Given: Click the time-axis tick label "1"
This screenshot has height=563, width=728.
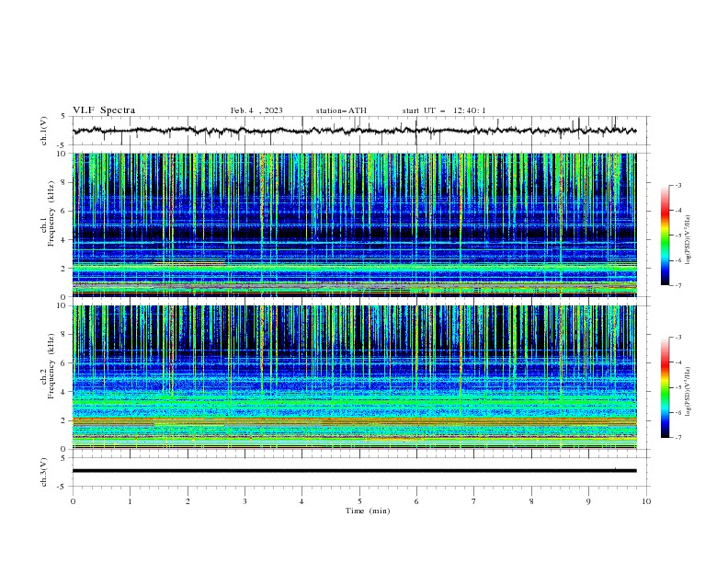Looking at the screenshot, I should click(x=130, y=501).
